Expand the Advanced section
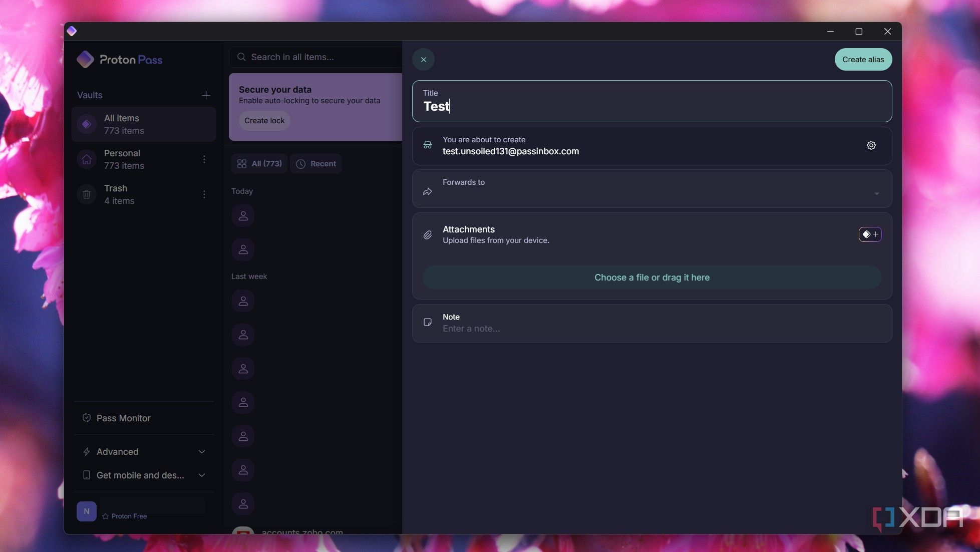980x552 pixels. [144, 452]
